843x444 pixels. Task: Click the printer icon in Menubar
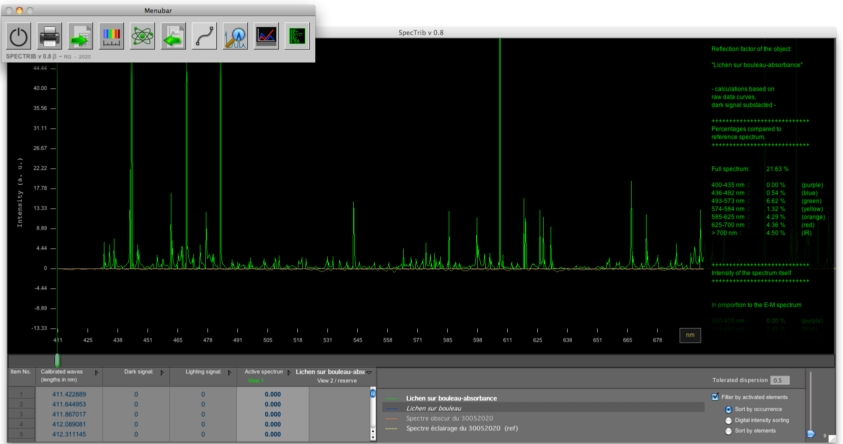(x=50, y=36)
